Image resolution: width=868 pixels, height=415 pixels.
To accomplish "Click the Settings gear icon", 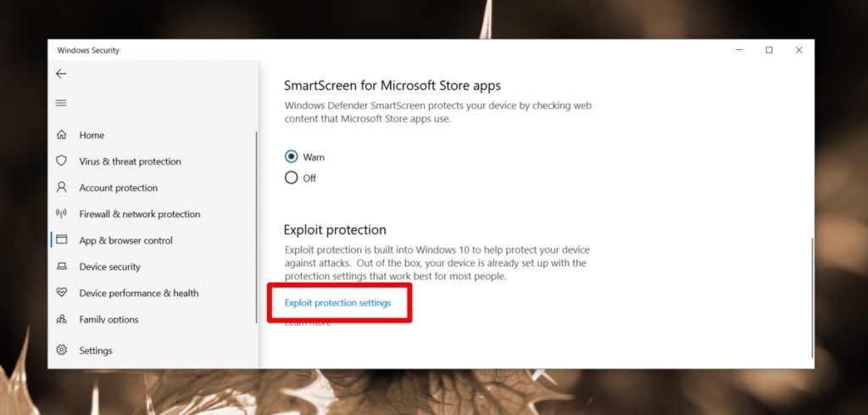I will tap(61, 351).
